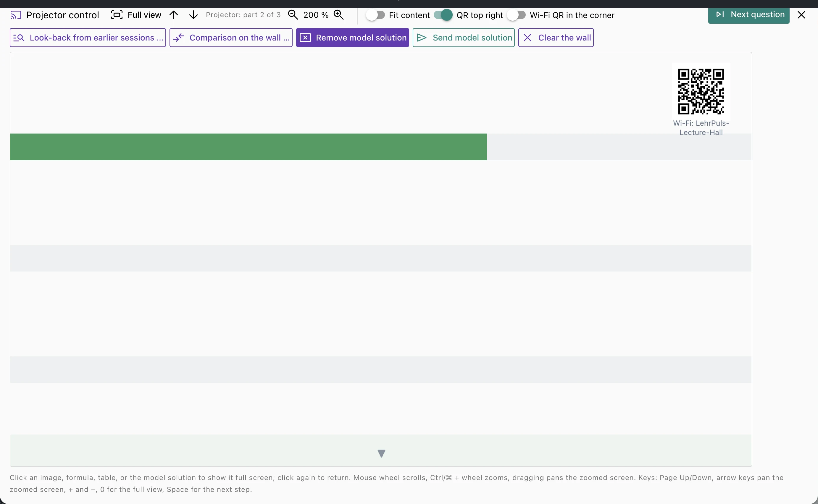
Task: Zoom out with the minus magnifier
Action: point(293,15)
